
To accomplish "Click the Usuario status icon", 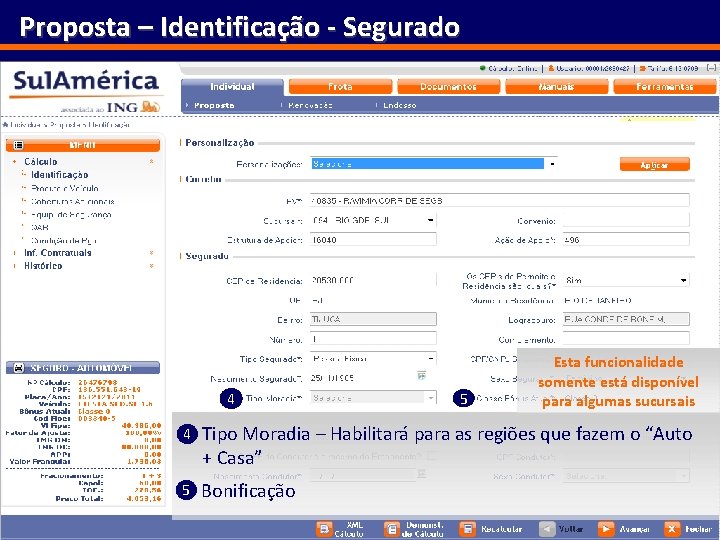I will tap(551, 68).
